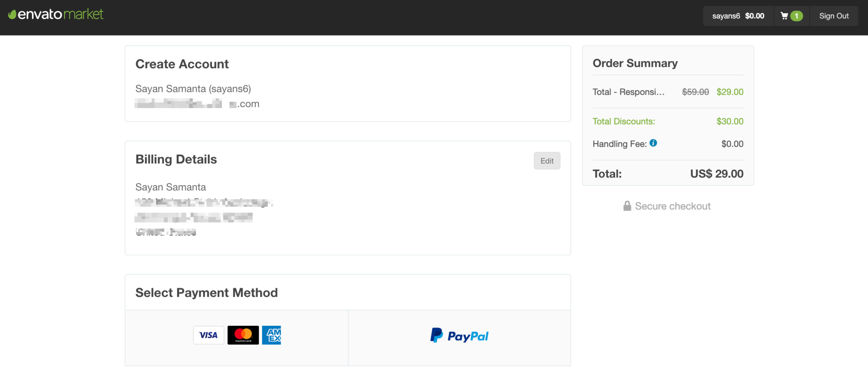The height and width of the screenshot is (369, 868).
Task: Click the Handling Fee info icon
Action: 653,143
